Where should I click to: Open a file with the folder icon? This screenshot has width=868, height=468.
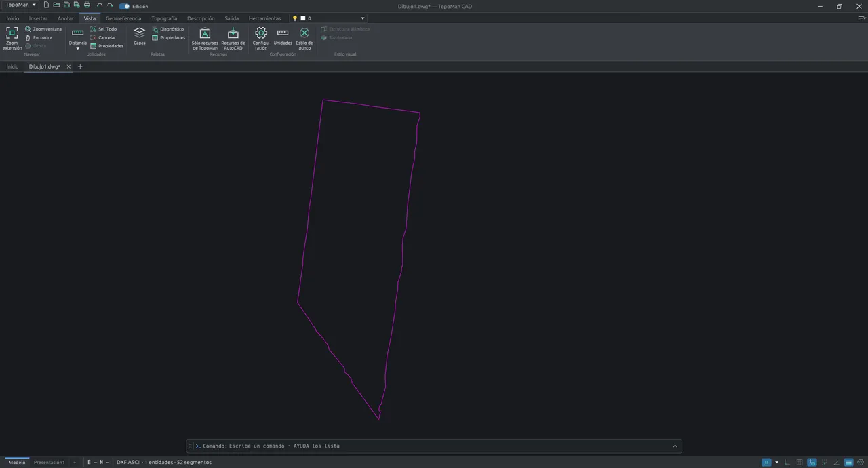(56, 5)
